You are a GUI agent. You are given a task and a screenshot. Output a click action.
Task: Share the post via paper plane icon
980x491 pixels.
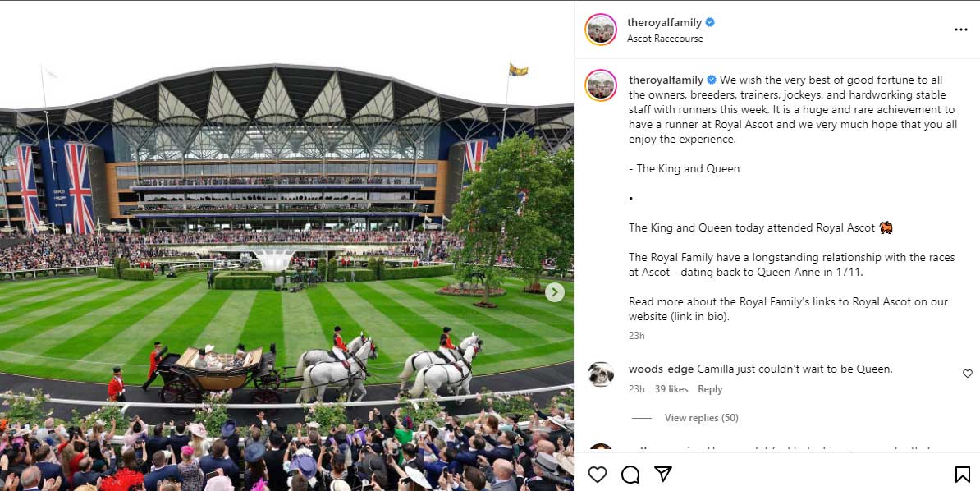pyautogui.click(x=663, y=475)
